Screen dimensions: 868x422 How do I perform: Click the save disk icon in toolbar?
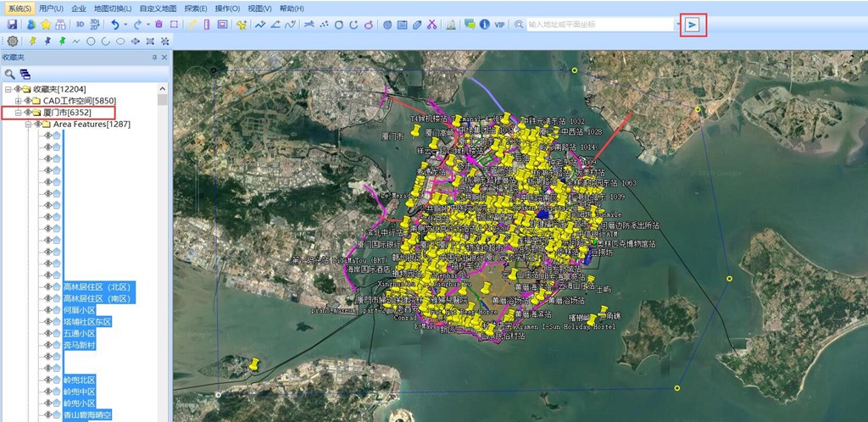pyautogui.click(x=12, y=25)
